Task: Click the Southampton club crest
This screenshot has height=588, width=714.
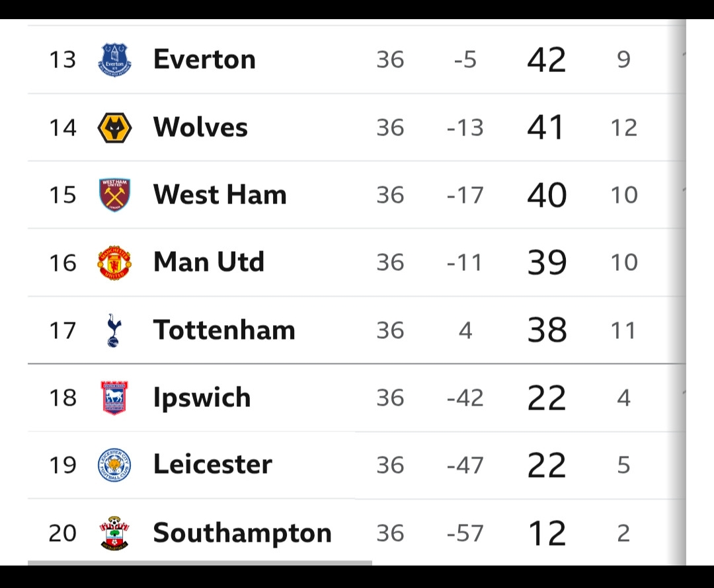Action: 114,533
